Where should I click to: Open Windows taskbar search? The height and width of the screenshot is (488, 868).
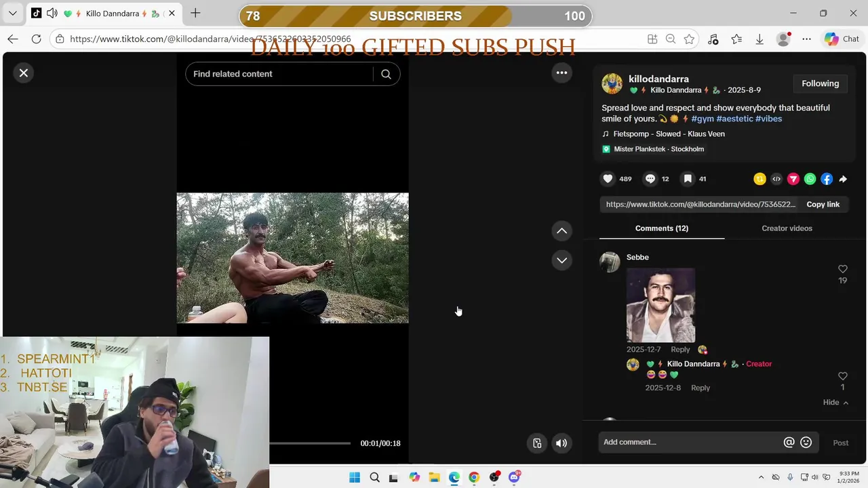374,477
